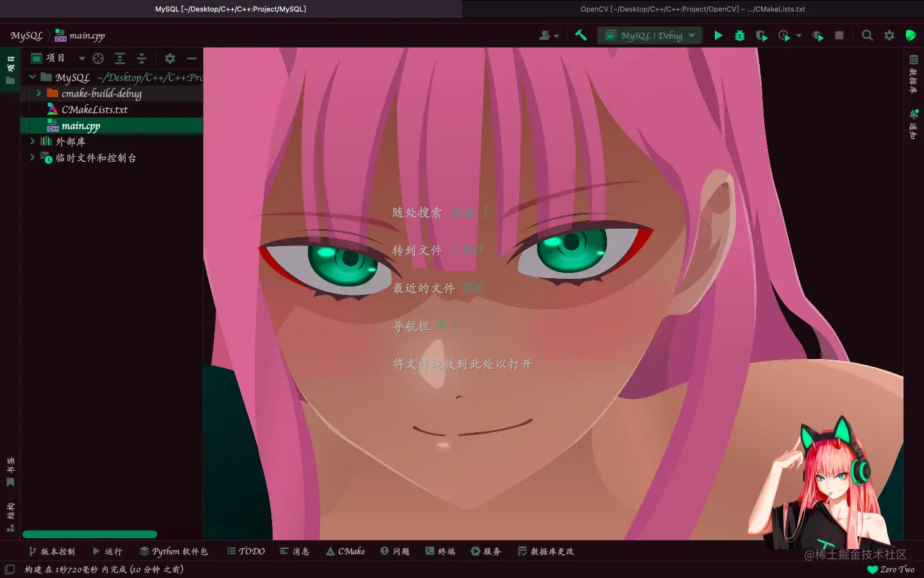Viewport: 924px width, 578px height.
Task: Open the 问题 problems tool window
Action: pos(395,551)
